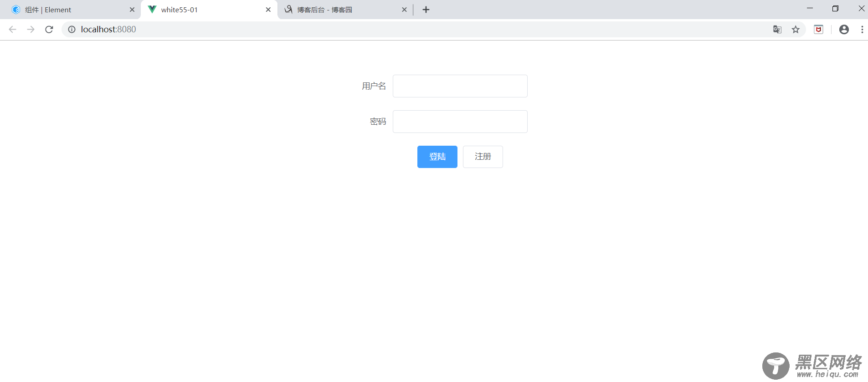Viewport: 868px width, 382px height.
Task: Close the 组件 | Element tab
Action: (x=132, y=10)
